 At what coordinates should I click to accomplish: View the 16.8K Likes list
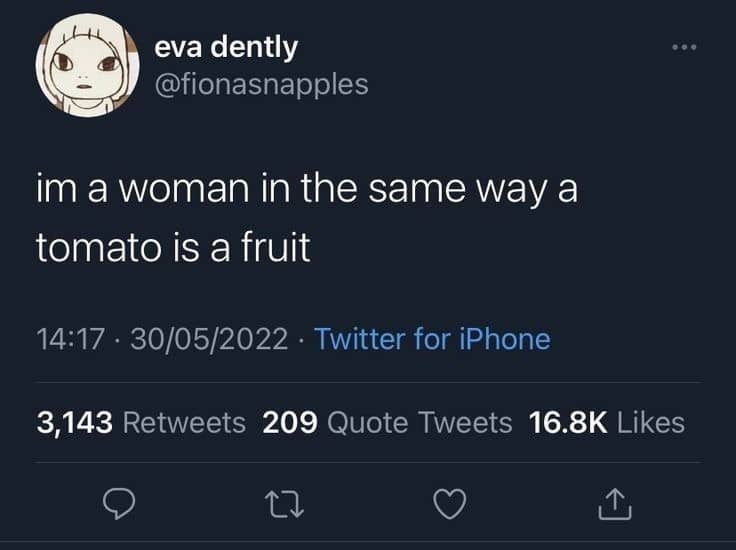(606, 422)
